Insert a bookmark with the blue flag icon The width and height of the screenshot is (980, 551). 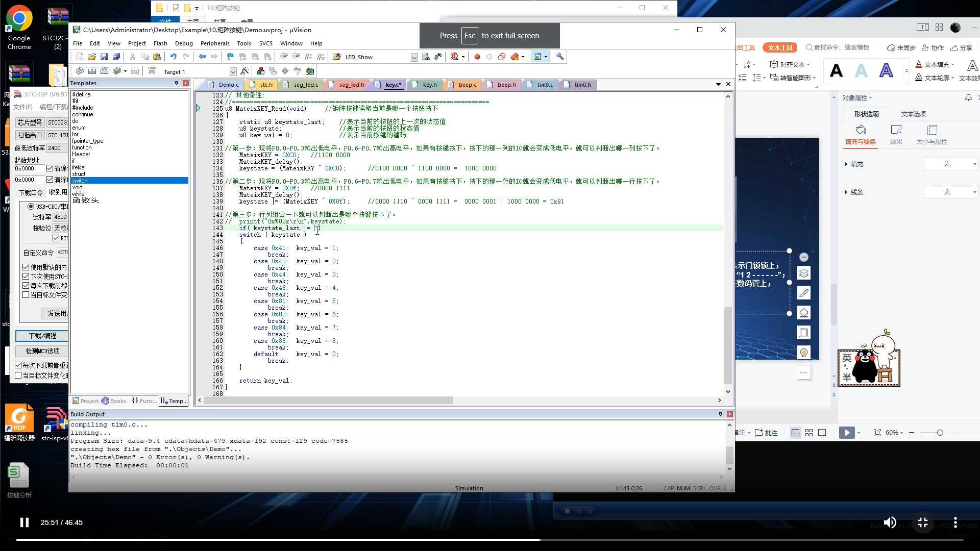230,57
